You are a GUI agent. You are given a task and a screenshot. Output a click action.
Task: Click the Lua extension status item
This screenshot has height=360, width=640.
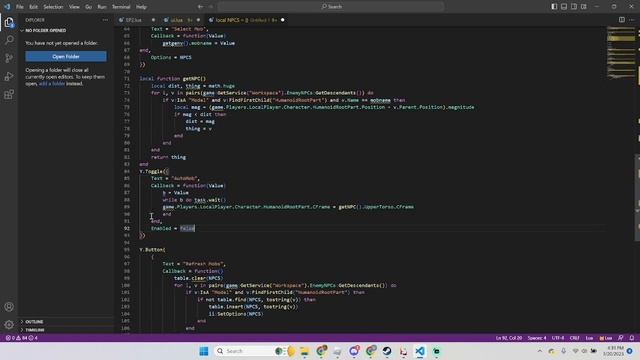pos(606,338)
